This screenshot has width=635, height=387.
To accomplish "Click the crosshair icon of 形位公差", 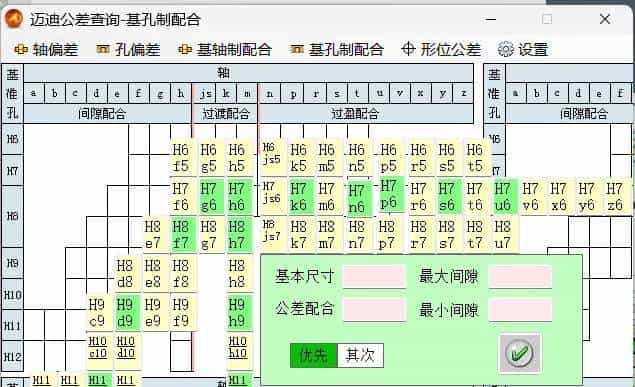I will [x=408, y=49].
